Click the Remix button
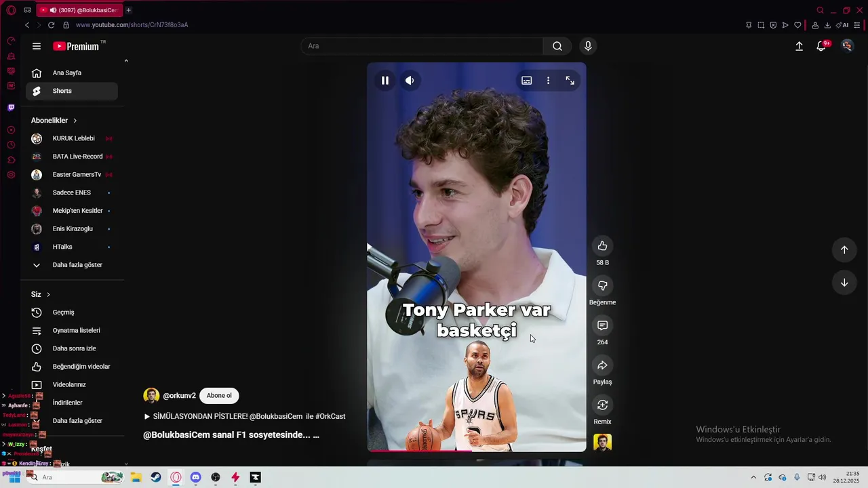Viewport: 868px width, 488px height. pyautogui.click(x=602, y=405)
